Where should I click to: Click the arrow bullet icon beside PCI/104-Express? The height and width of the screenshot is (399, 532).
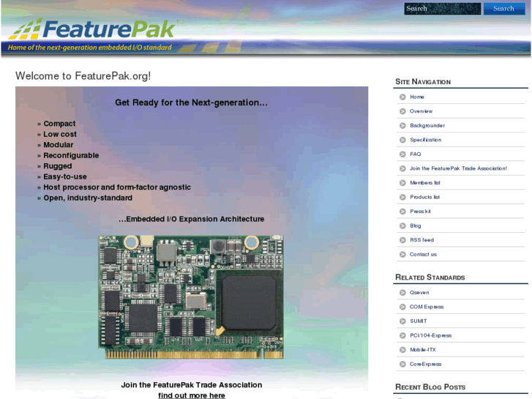402,335
